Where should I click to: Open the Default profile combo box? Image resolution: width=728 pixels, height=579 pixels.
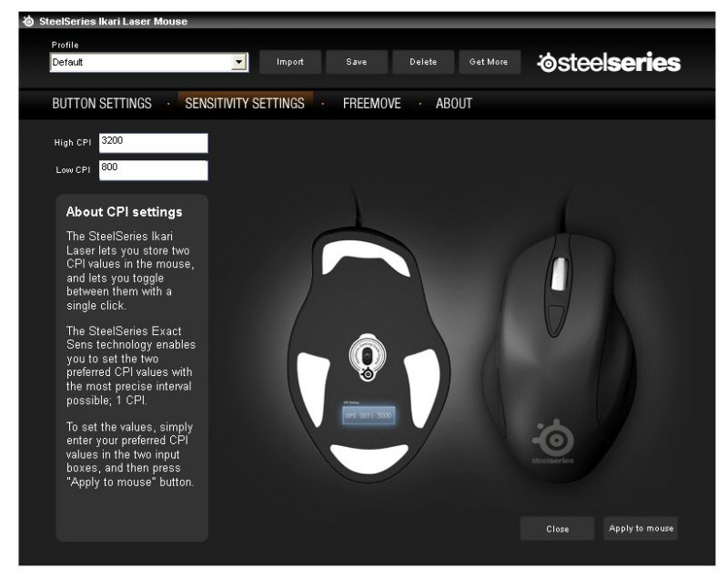(148, 62)
